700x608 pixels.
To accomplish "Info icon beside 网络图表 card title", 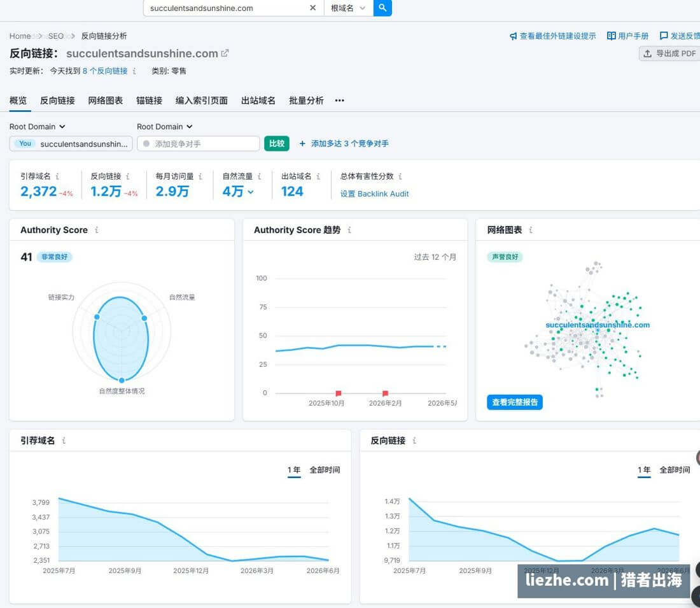I will (x=530, y=230).
